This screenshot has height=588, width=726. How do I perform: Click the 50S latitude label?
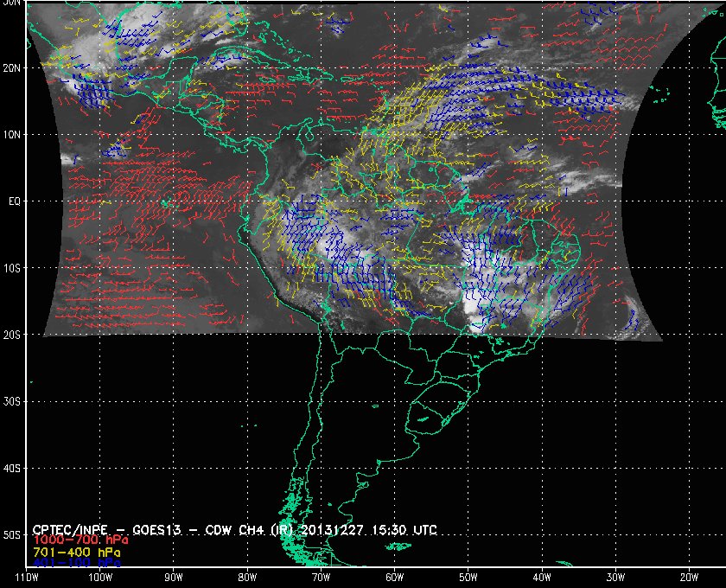(x=11, y=534)
